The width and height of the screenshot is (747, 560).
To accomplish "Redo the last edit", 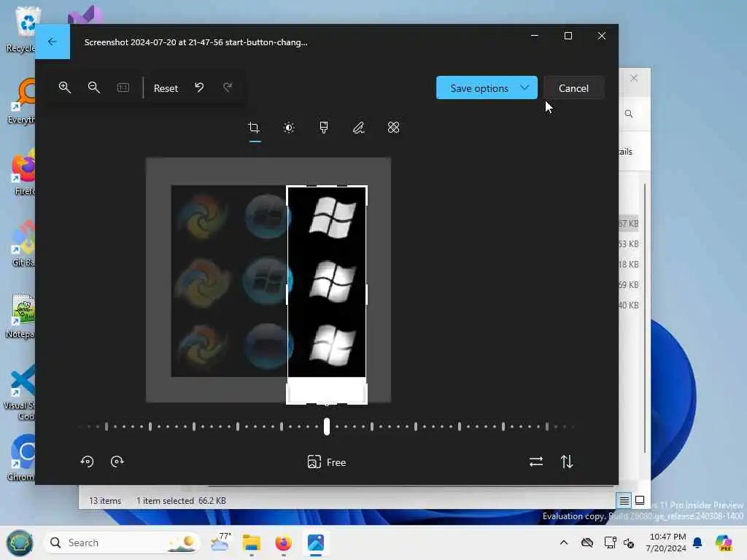I will 228,87.
